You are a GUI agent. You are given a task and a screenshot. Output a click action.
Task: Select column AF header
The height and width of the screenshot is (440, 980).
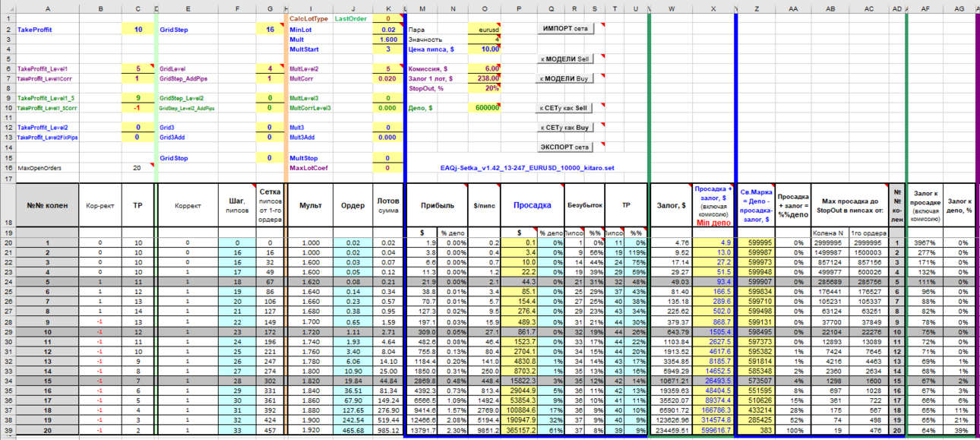tap(925, 8)
